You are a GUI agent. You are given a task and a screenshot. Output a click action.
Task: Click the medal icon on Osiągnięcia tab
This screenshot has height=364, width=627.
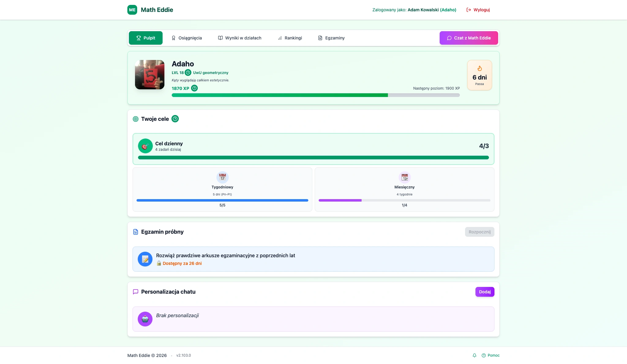[174, 38]
